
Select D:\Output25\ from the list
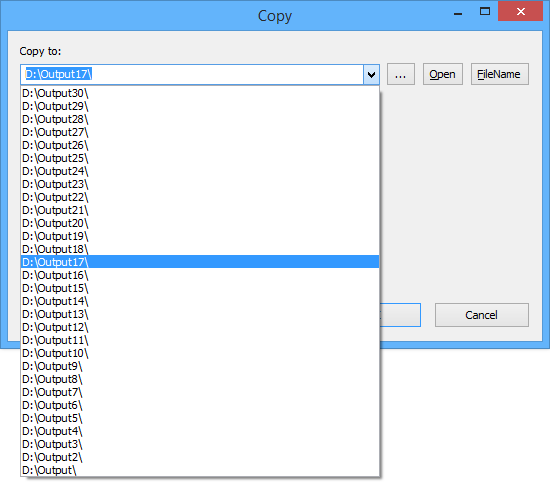(x=200, y=158)
